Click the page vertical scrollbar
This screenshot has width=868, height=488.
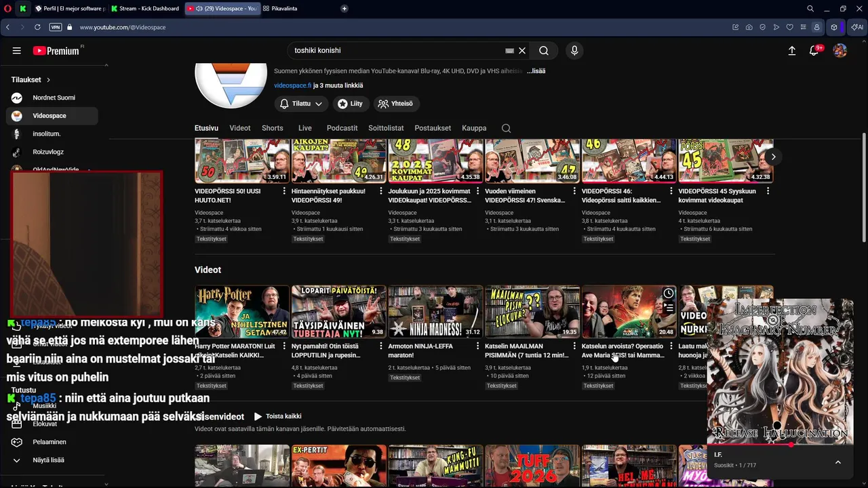[x=864, y=186]
